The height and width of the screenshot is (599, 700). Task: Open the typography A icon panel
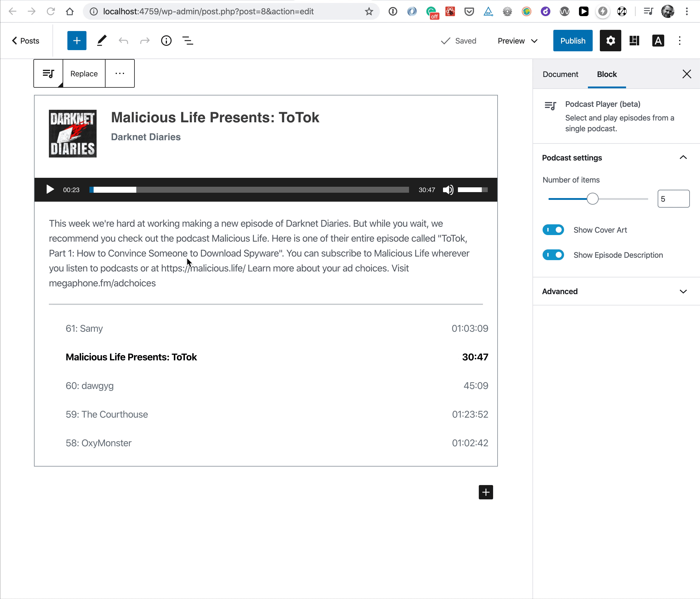coord(658,41)
